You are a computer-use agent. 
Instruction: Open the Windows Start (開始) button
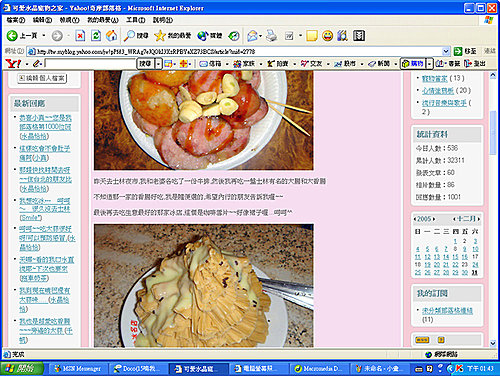tap(23, 368)
